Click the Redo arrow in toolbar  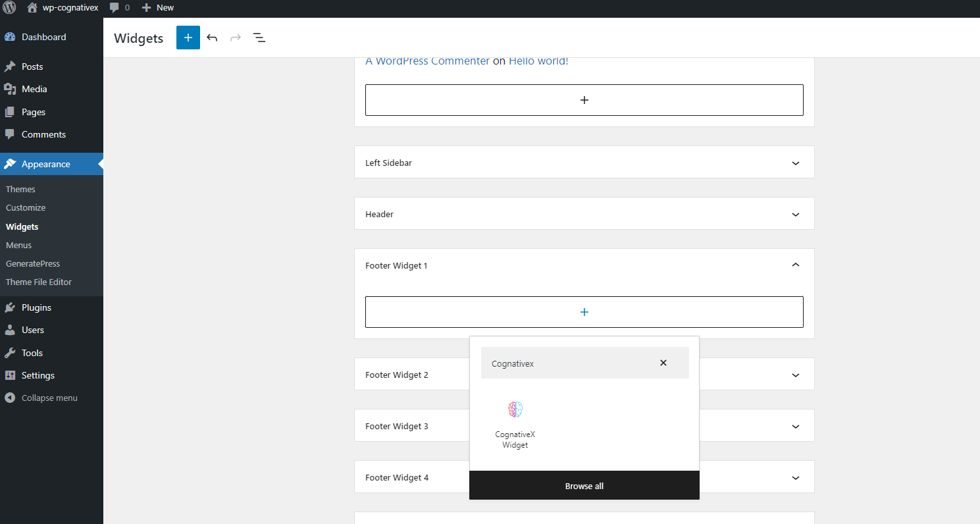(x=236, y=38)
